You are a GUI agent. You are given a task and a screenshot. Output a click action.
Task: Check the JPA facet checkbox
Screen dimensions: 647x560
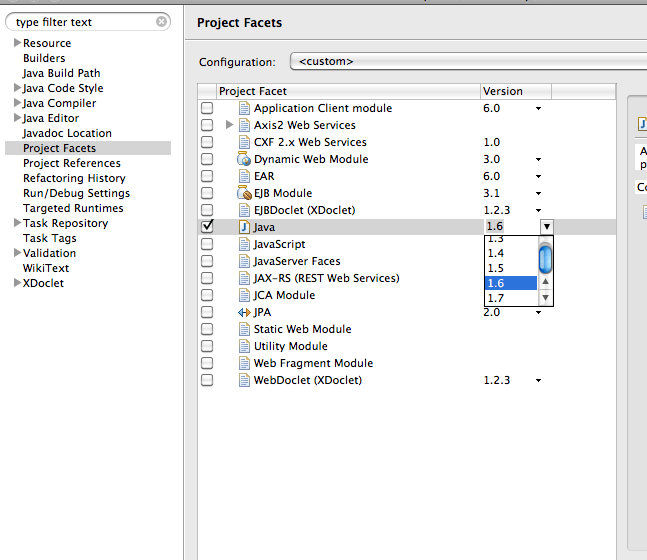click(x=207, y=312)
